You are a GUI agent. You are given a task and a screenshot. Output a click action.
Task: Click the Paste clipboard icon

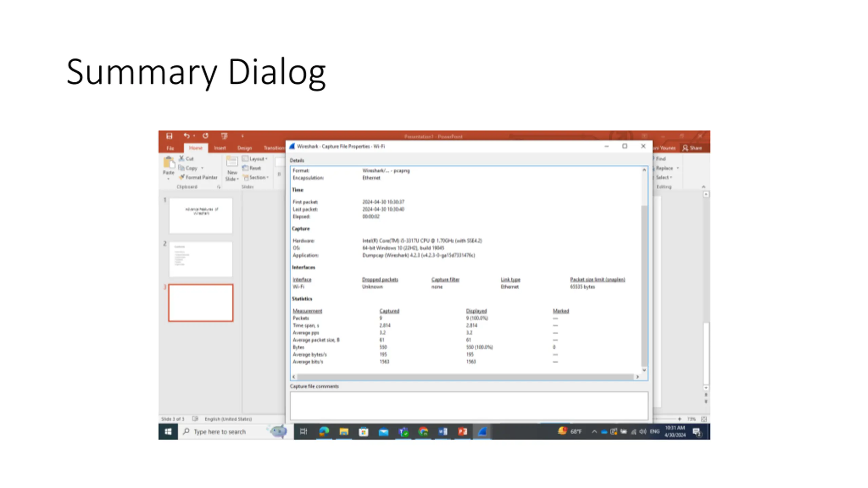[x=169, y=163]
